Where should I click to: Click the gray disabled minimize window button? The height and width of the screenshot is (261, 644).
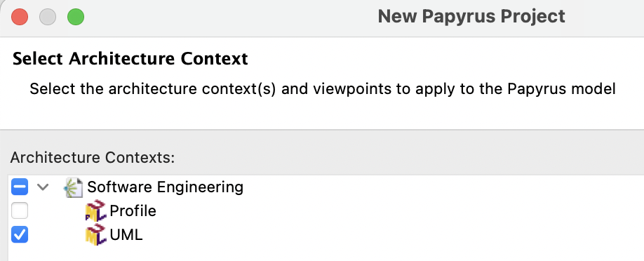[48, 18]
